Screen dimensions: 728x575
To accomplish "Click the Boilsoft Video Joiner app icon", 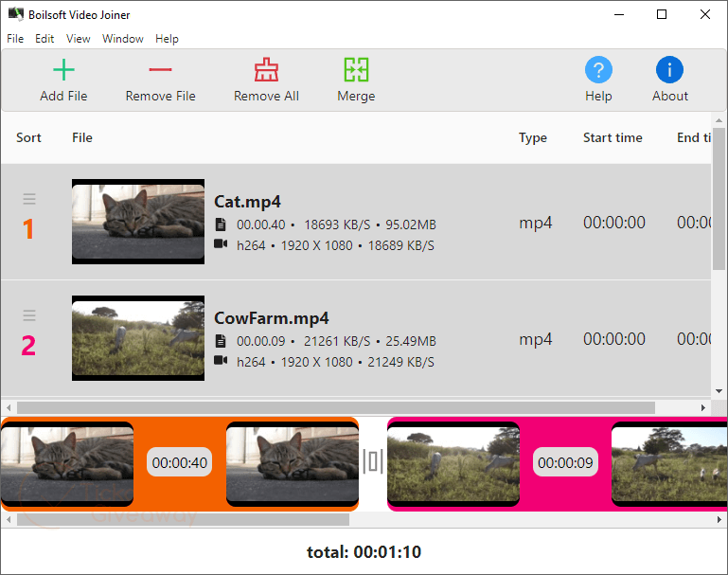I will click(16, 14).
